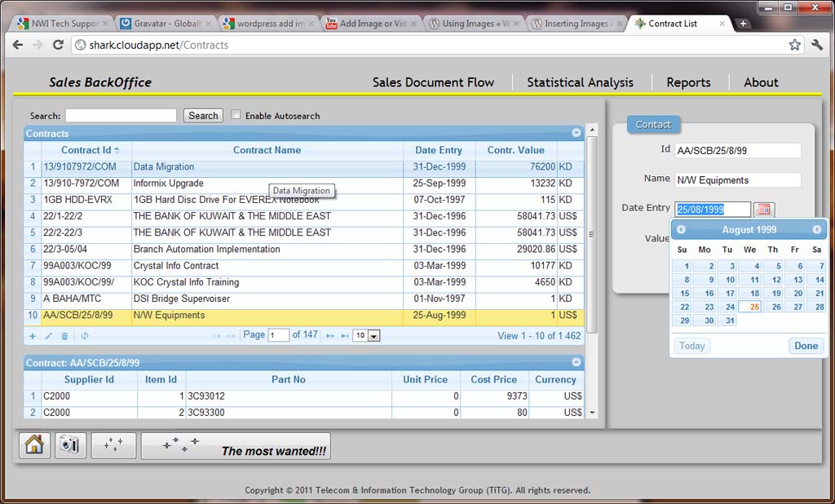
Task: Open the Reports menu
Action: [x=688, y=82]
